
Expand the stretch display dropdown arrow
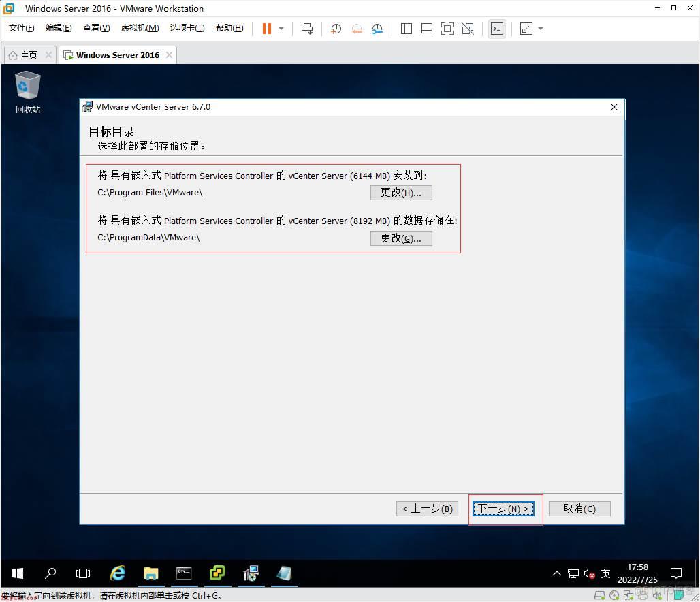pyautogui.click(x=541, y=29)
